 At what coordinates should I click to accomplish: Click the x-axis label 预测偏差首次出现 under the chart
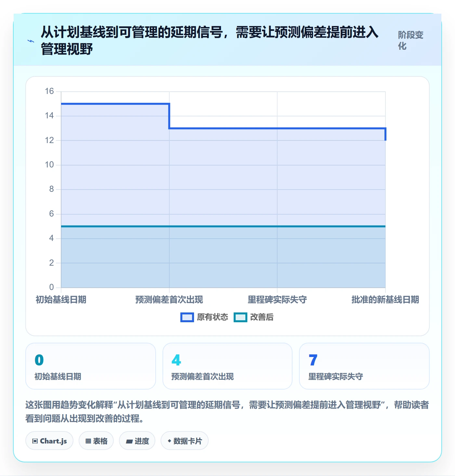click(169, 299)
